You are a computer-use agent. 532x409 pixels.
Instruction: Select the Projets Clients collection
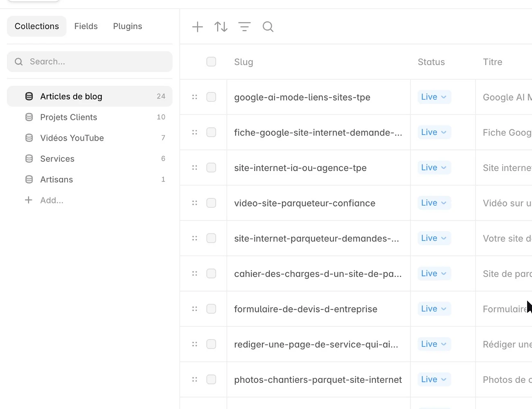point(90,117)
